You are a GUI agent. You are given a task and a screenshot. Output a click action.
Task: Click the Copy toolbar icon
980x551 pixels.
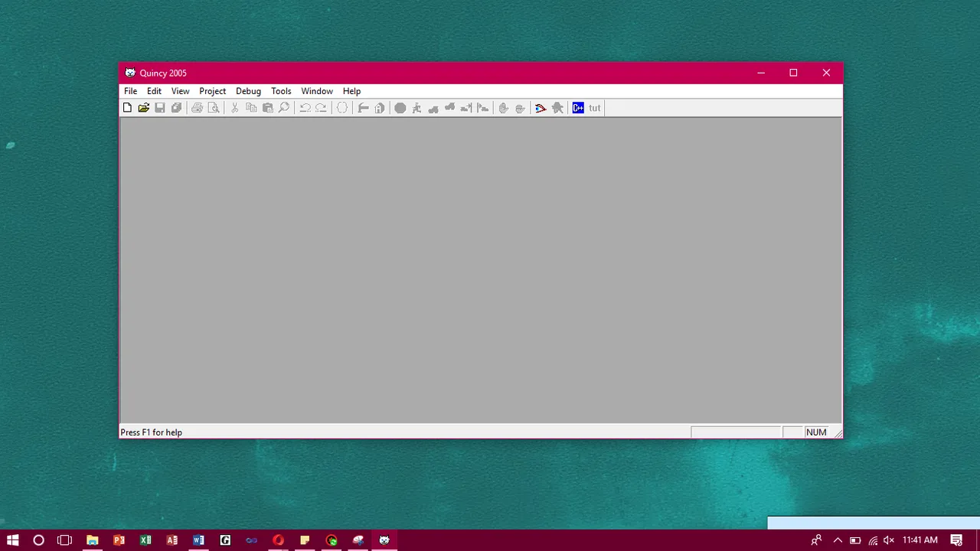coord(251,108)
